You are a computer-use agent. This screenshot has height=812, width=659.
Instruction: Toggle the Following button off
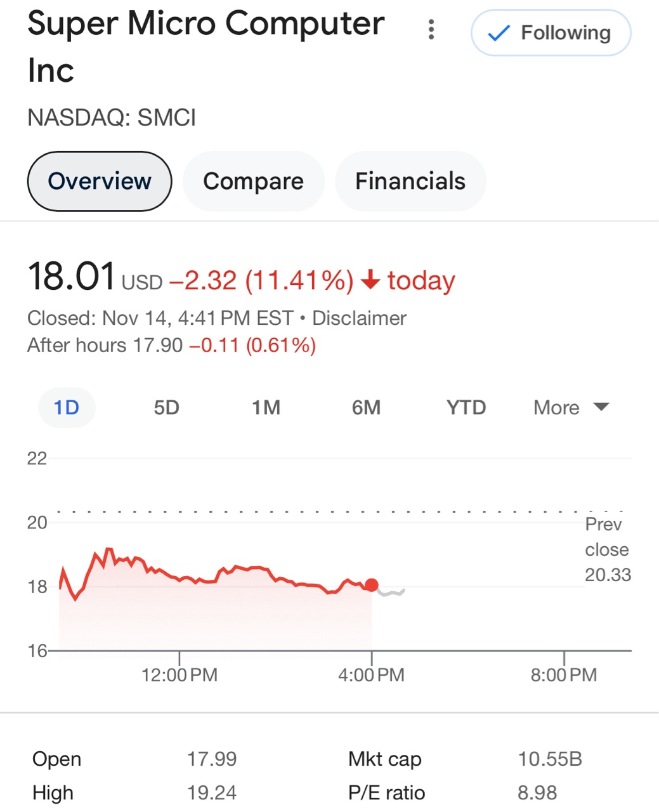(551, 33)
